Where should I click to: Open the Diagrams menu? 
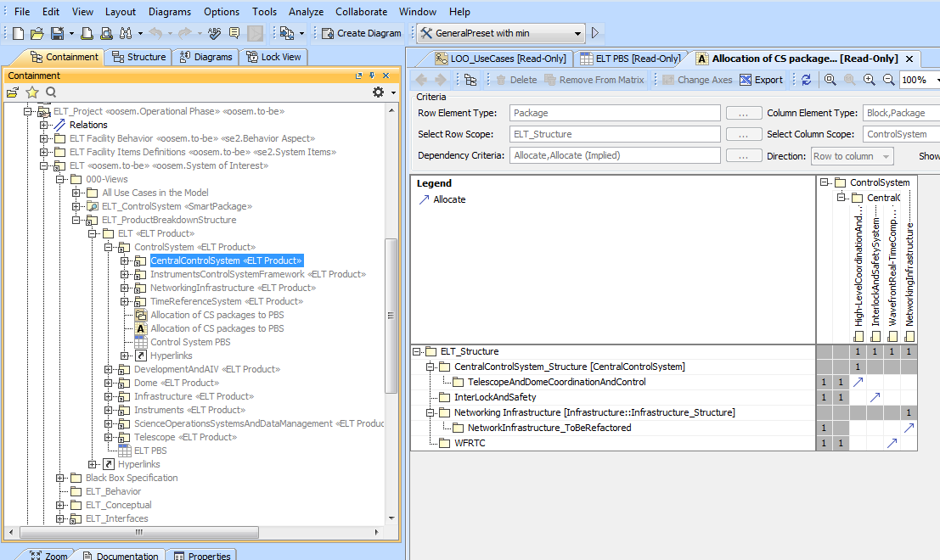pyautogui.click(x=169, y=12)
